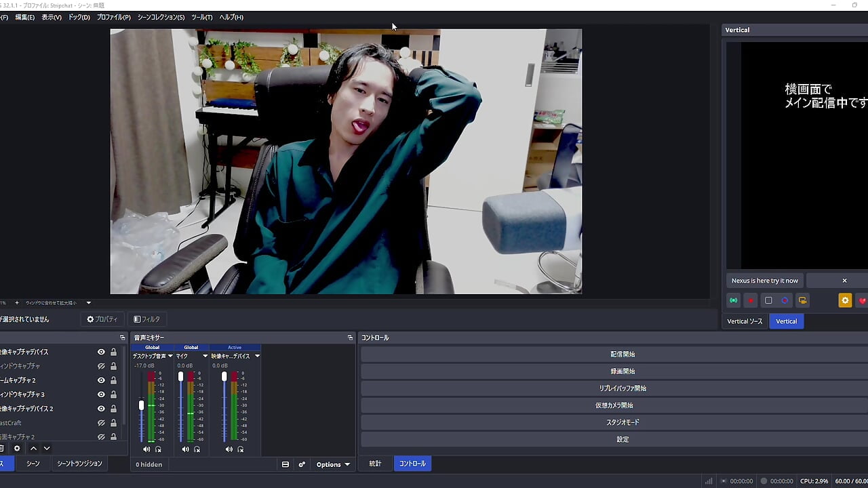Click the lock icon for 映像キャプチャデバイス 2
The height and width of the screenshot is (488, 868).
113,409
